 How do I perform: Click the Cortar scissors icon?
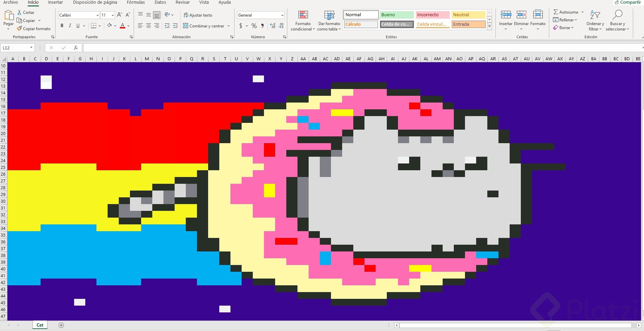pos(19,12)
